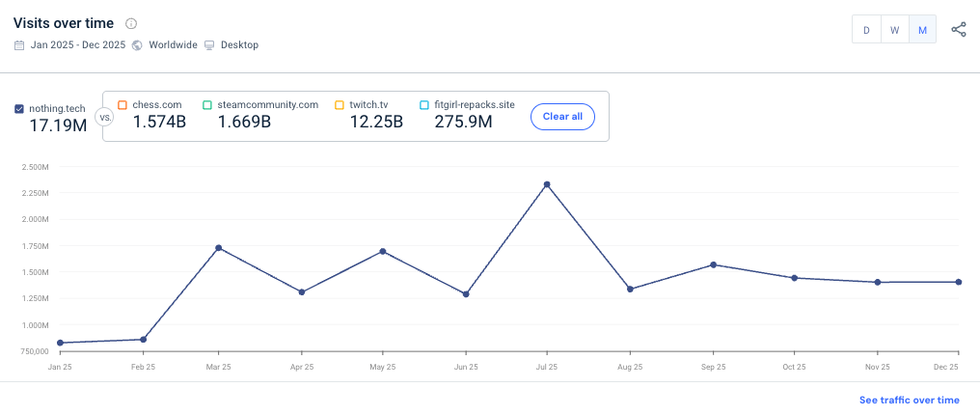Click the Dec 25 data point
Viewport: 980px width, 415px height.
pyautogui.click(x=958, y=282)
